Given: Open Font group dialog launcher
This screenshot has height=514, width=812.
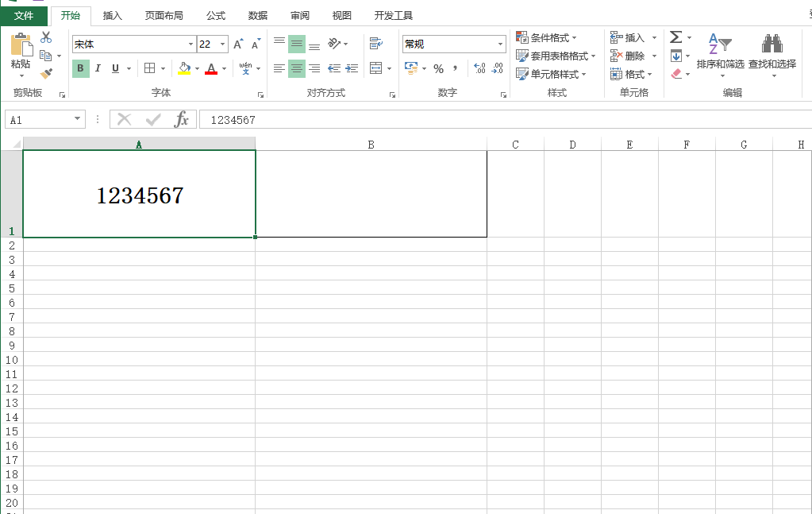Looking at the screenshot, I should coord(260,95).
